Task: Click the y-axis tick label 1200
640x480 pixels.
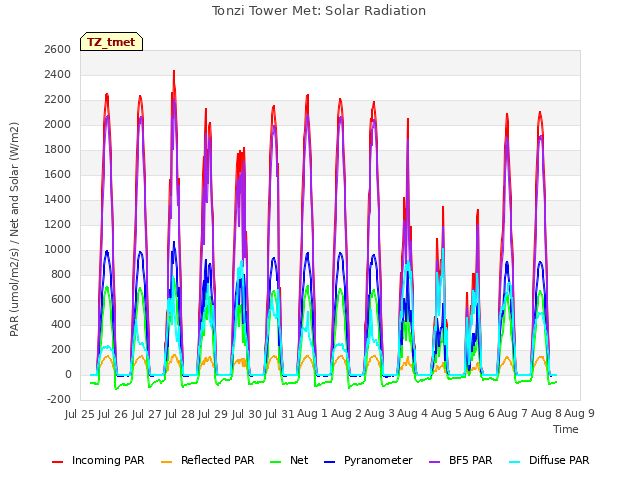Action: pyautogui.click(x=58, y=224)
